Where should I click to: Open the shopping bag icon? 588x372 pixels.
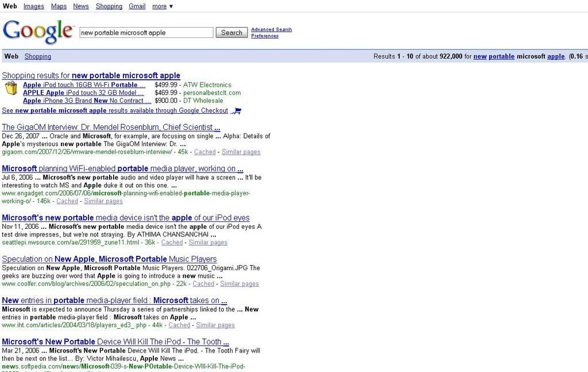[11, 89]
